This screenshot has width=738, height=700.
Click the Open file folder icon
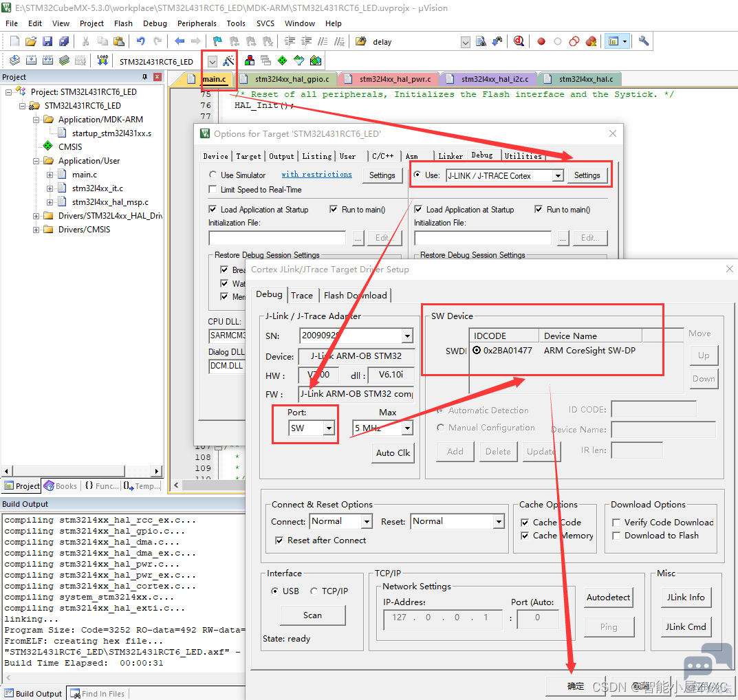point(31,41)
